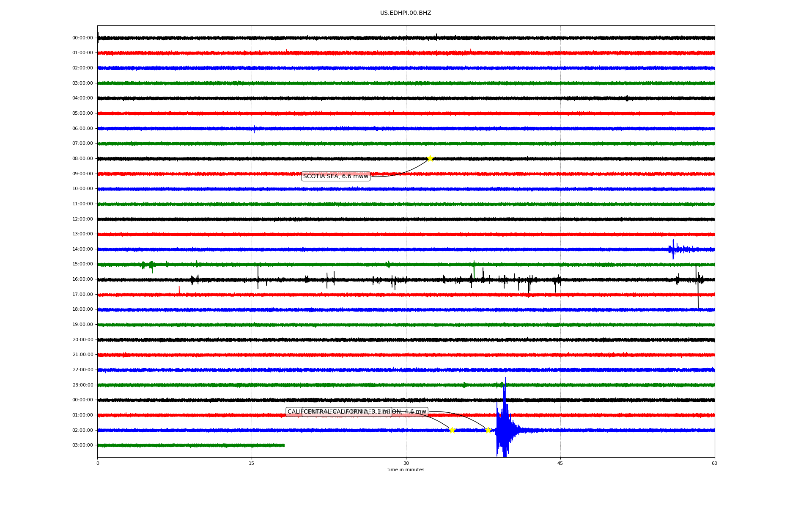Click the 12:00:00 trace label

click(82, 219)
